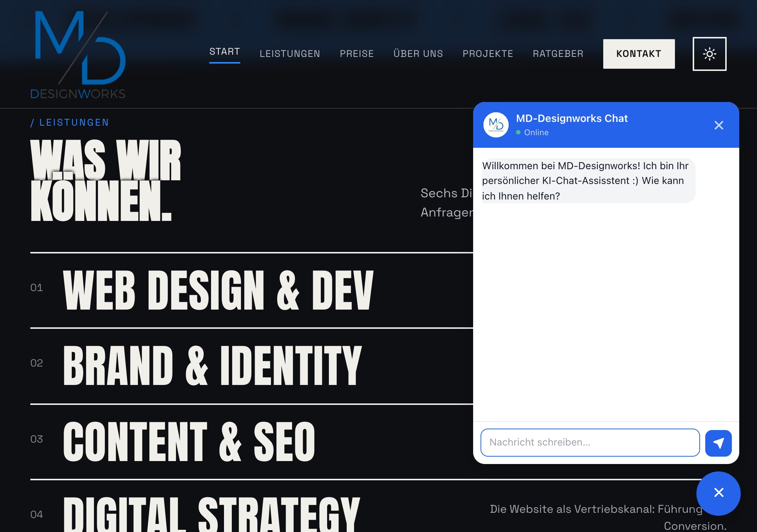Collapse chat widget with round blue button

pos(718,493)
